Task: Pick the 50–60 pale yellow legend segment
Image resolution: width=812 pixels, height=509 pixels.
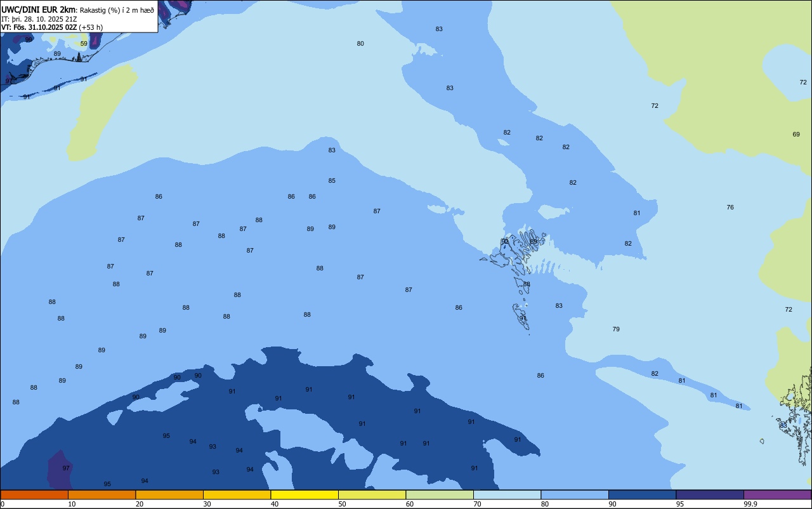Action: click(x=372, y=494)
